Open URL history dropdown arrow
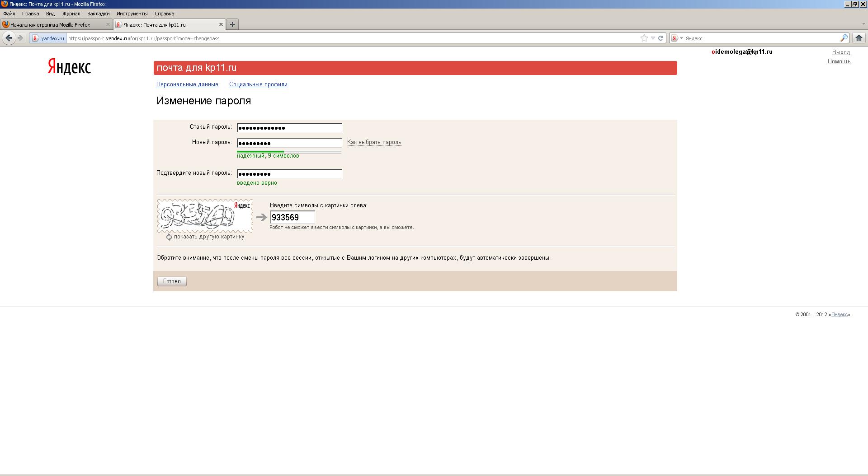The width and height of the screenshot is (868, 476). 653,38
